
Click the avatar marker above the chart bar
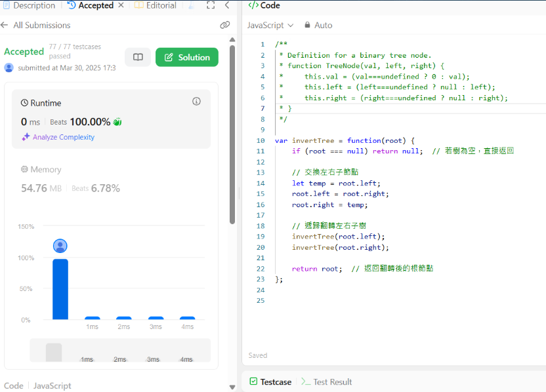point(60,246)
